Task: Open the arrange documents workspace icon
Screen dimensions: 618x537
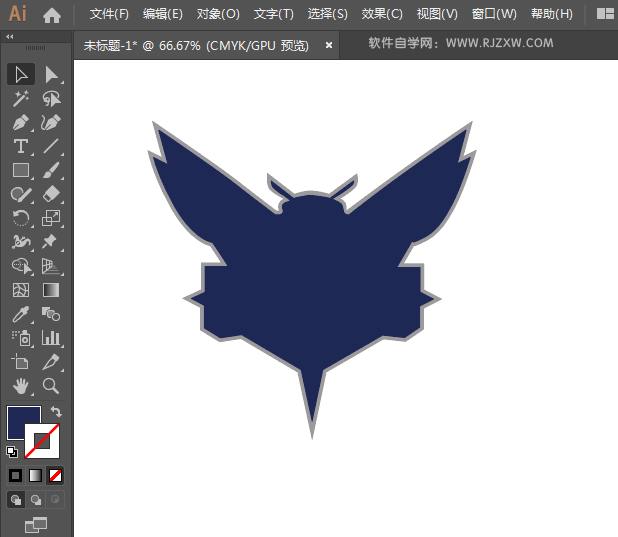Action: (x=605, y=14)
